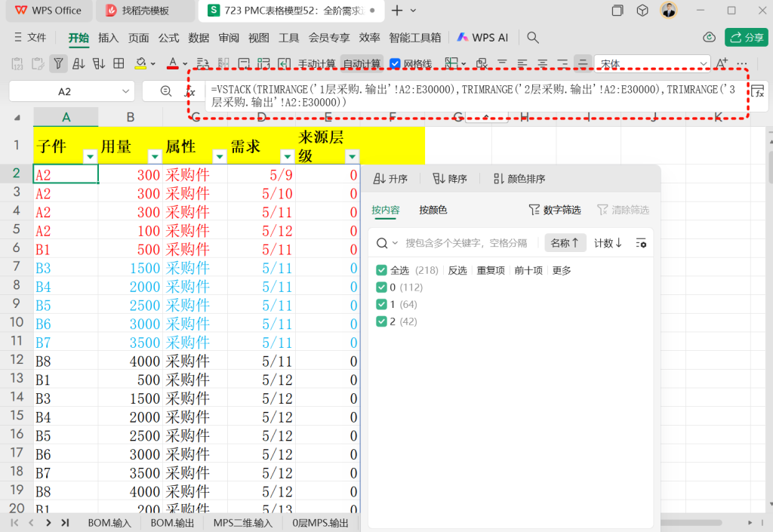Open the 文件 hamburger menu

tap(29, 38)
